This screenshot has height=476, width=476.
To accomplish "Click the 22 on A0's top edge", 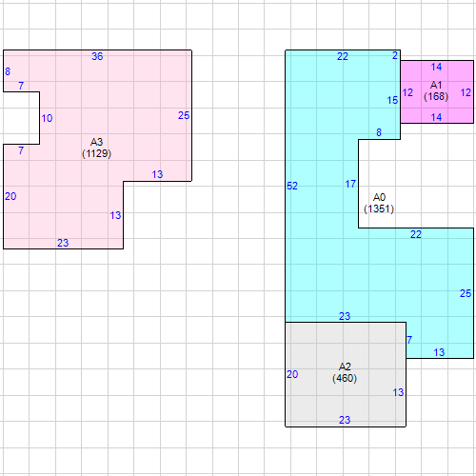I will pyautogui.click(x=343, y=56).
